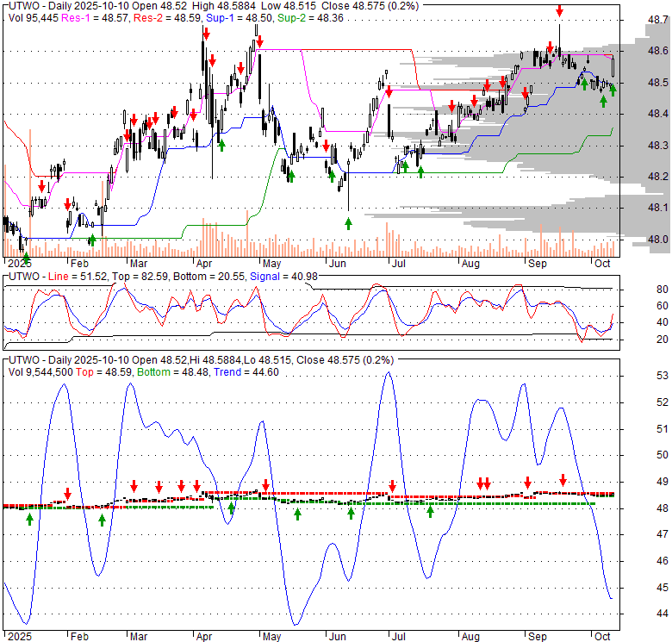Click the last October candlestick
The width and height of the screenshot is (672, 642).
pos(613,66)
